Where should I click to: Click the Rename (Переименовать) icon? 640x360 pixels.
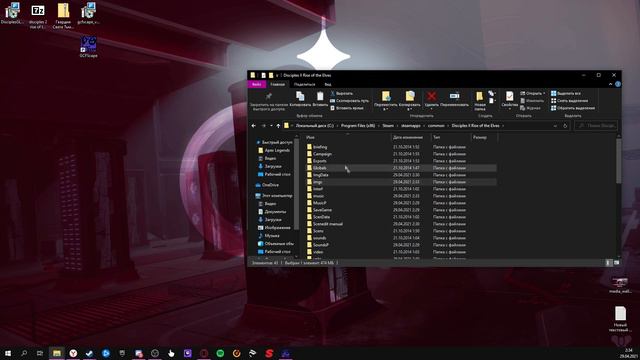(454, 96)
